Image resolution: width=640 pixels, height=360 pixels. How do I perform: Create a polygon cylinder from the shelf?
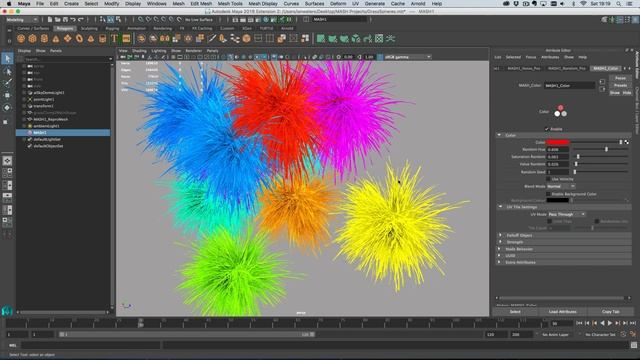(x=44, y=39)
